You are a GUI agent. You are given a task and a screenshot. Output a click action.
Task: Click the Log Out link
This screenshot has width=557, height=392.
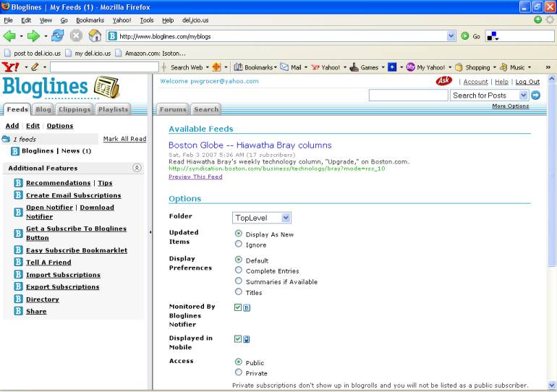tap(527, 82)
